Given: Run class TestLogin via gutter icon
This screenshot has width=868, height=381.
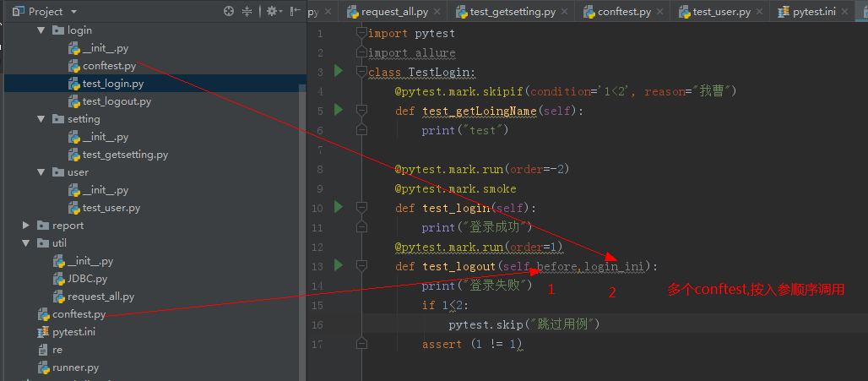Looking at the screenshot, I should 339,71.
